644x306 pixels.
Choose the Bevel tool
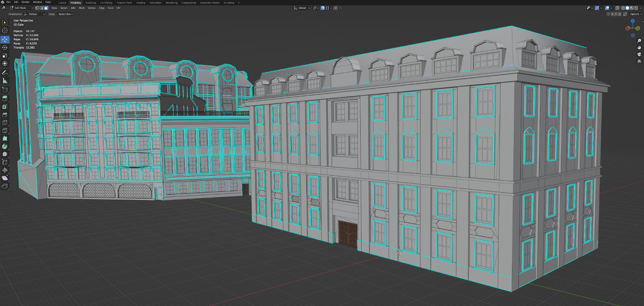tap(5, 115)
